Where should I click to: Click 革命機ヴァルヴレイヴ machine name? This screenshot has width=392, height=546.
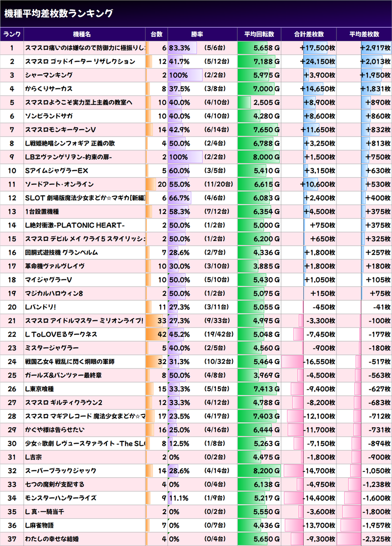coord(55,266)
